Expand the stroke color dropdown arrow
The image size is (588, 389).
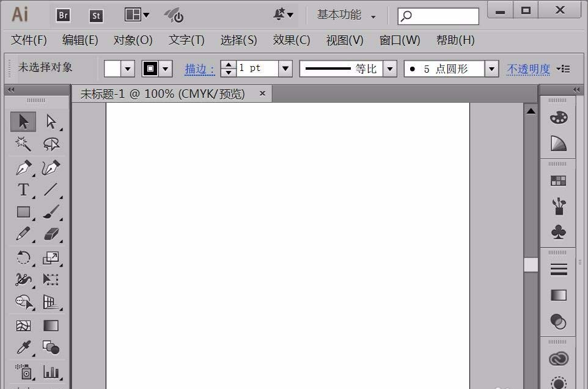[x=165, y=69]
